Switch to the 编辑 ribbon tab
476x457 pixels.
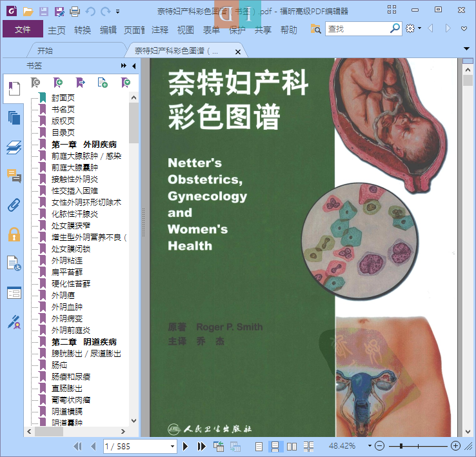click(108, 30)
